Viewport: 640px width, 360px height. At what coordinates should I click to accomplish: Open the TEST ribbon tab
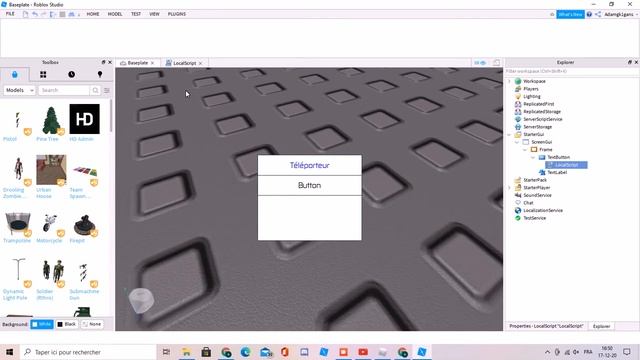click(136, 14)
